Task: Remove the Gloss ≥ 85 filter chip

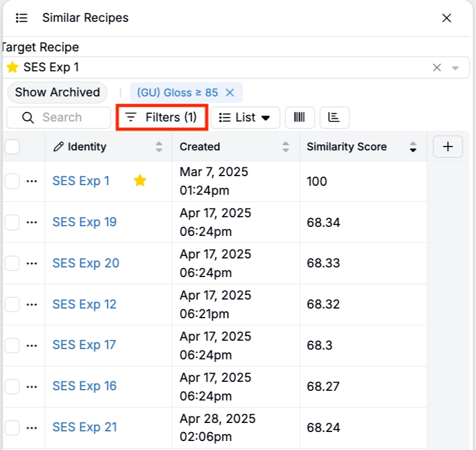Action: pos(230,93)
